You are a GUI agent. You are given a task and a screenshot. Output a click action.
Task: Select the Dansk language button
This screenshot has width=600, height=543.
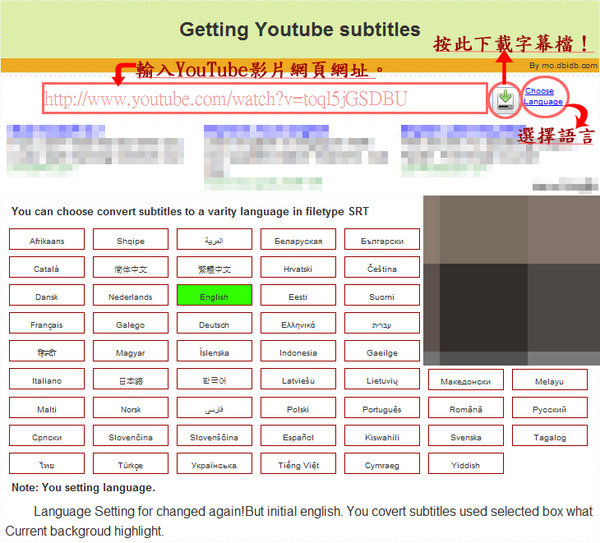click(47, 295)
